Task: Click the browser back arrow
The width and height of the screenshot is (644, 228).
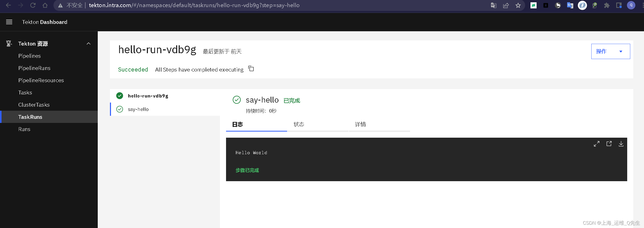Action: (x=8, y=5)
